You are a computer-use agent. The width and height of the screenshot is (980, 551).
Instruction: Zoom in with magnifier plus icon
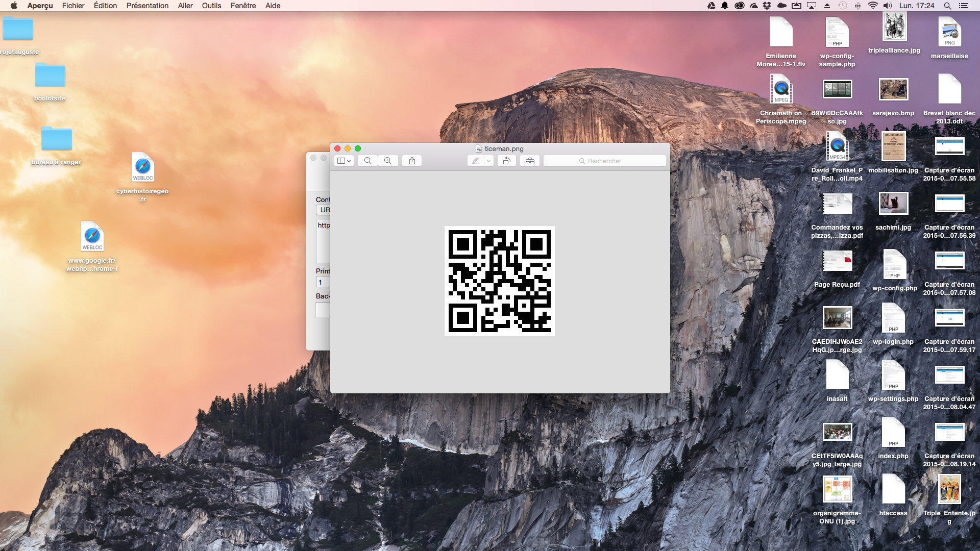coord(388,161)
